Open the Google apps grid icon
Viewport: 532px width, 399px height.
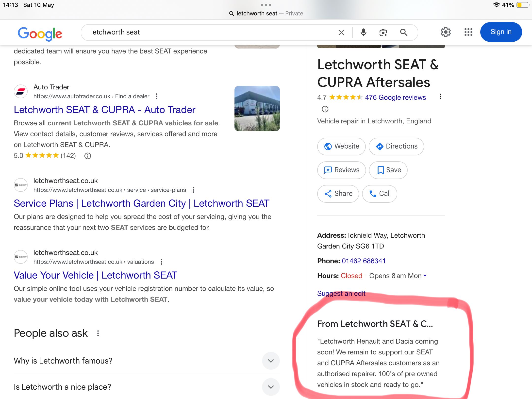[x=468, y=32]
